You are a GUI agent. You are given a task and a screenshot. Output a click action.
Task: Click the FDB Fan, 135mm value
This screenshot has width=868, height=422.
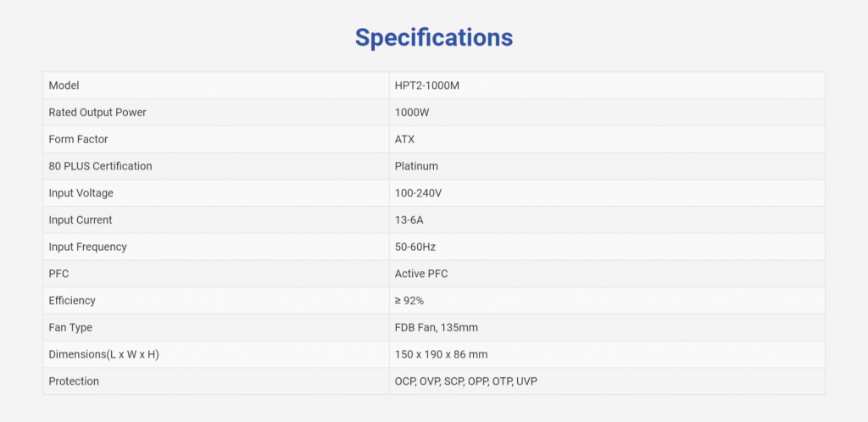coord(436,328)
